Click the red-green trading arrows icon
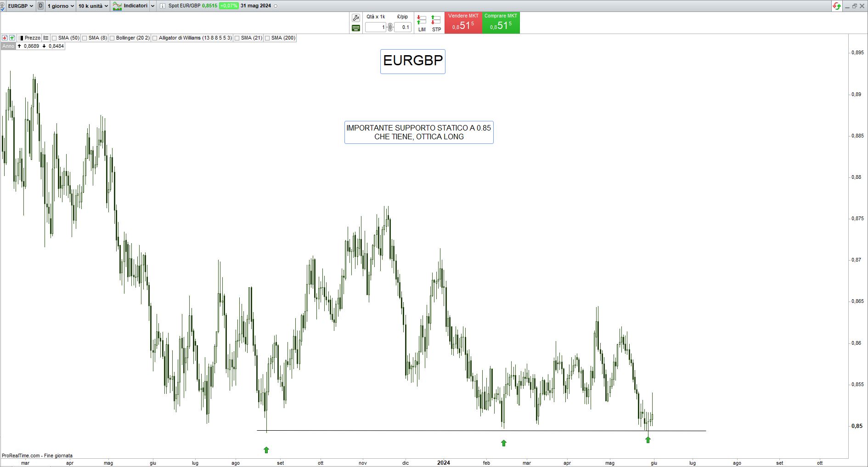868x467 pixels. 837,6
